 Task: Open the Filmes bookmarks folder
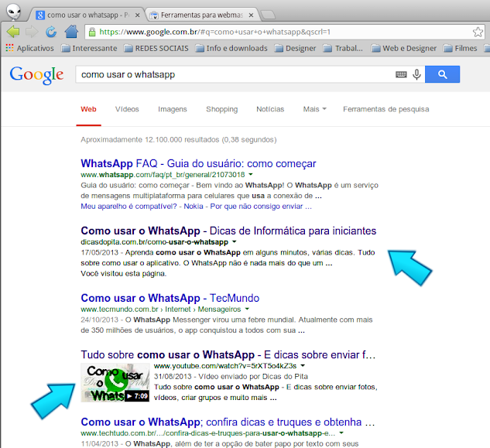(461, 49)
